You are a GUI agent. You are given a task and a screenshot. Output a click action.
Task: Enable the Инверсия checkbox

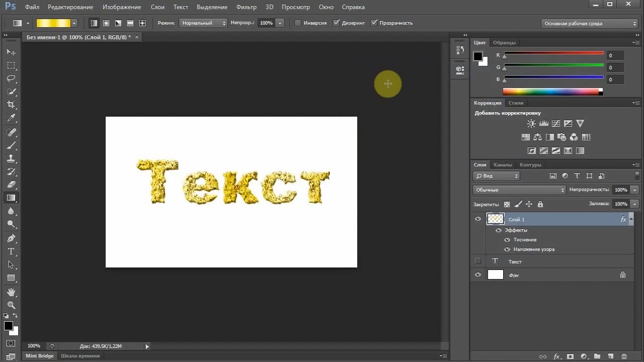pyautogui.click(x=298, y=23)
